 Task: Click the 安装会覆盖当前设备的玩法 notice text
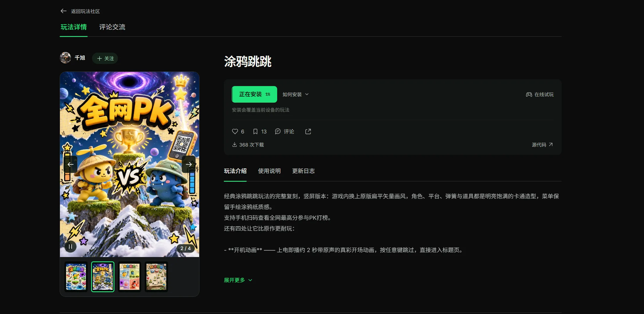click(x=261, y=110)
